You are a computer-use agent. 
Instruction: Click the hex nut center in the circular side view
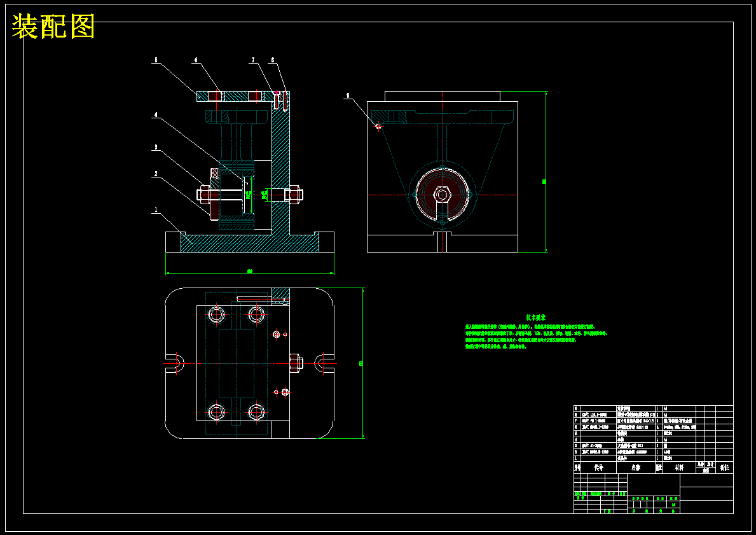442,195
